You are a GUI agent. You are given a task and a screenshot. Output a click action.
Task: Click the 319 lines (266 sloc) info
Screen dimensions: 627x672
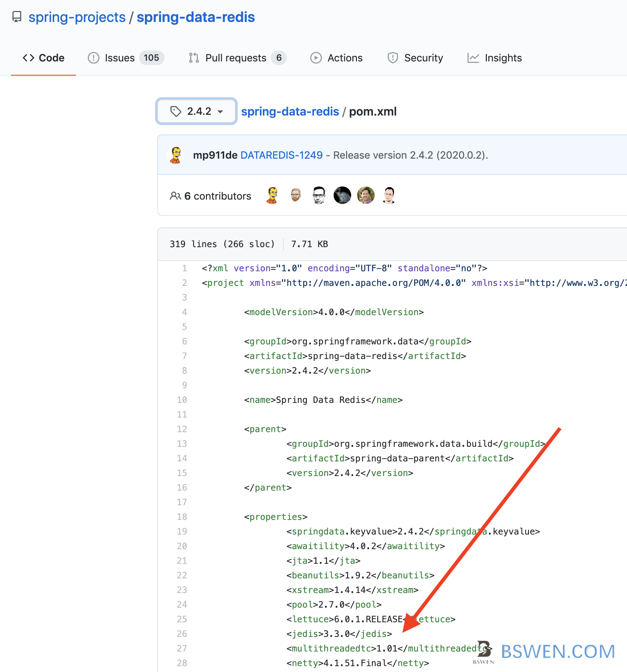click(x=222, y=244)
